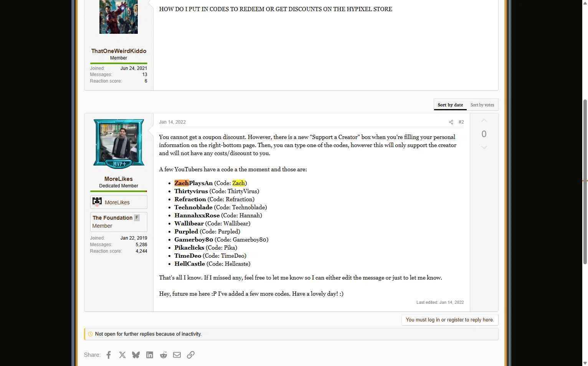Click the 'Pikaclicks' list entry
The height and width of the screenshot is (366, 588).
coord(206,248)
